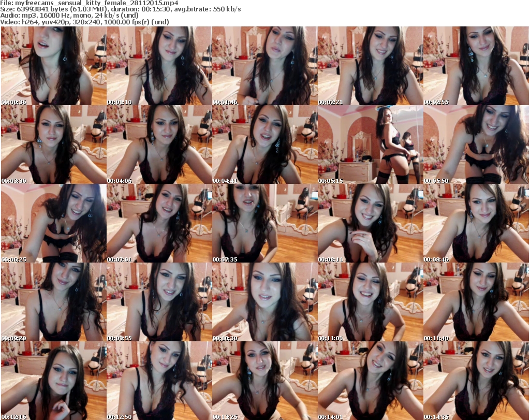Viewport: 530px width, 420px height.
Task: Open the thumbnail marked 00:04:06
Action: (159, 144)
